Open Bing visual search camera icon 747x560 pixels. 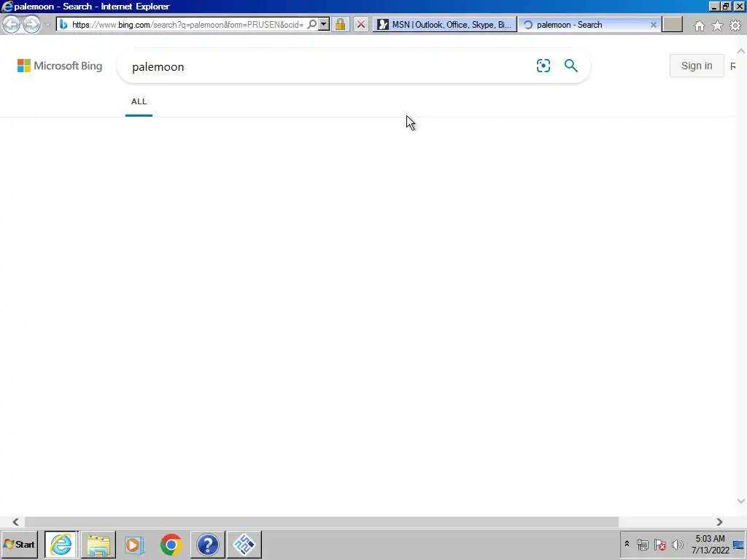(543, 66)
